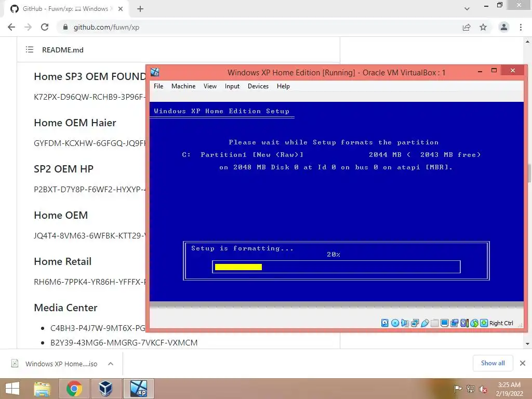
Task: Click the Home SP3 OEM heading
Action: [90, 76]
